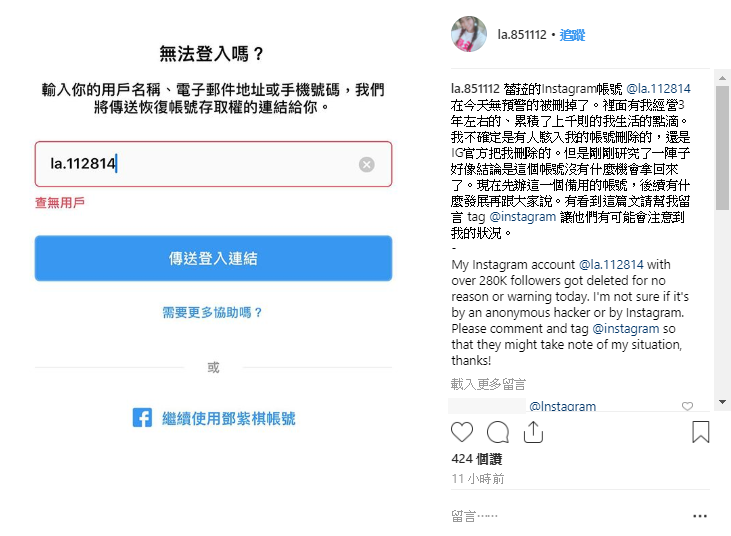Continue with Facebook account 鄧紫棋 link
Screen dimensions: 731x536
click(228, 419)
